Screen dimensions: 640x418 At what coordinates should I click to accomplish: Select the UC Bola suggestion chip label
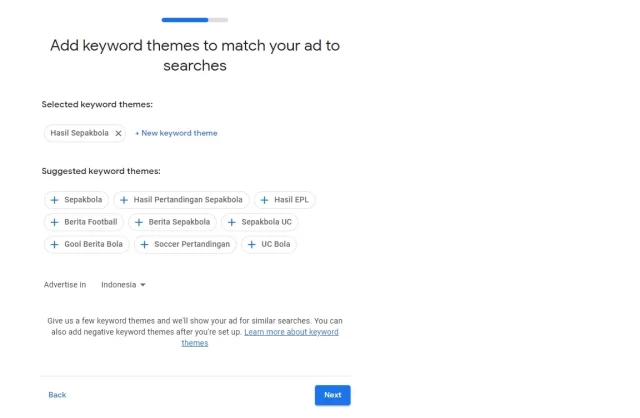point(277,244)
